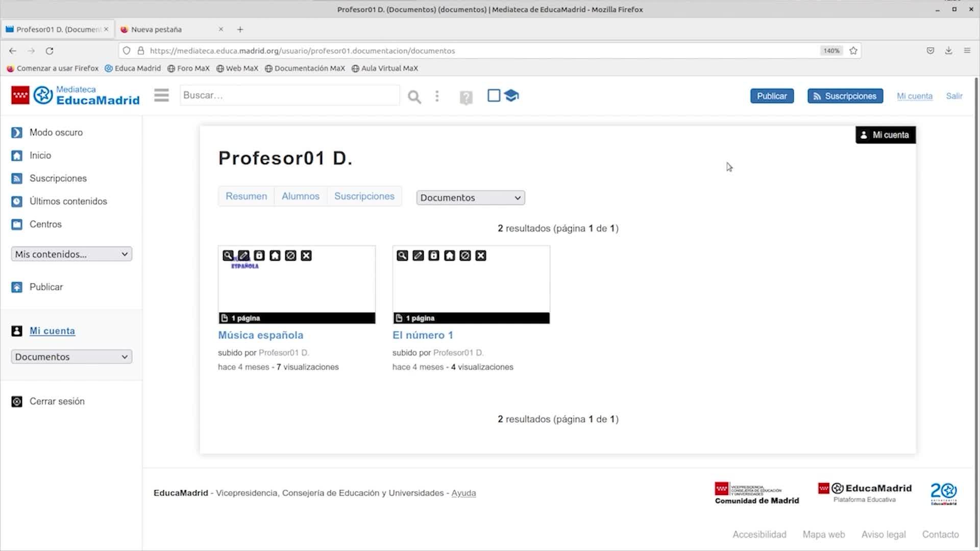Click inside the Buscar search field
This screenshot has width=980, height=551.
289,95
